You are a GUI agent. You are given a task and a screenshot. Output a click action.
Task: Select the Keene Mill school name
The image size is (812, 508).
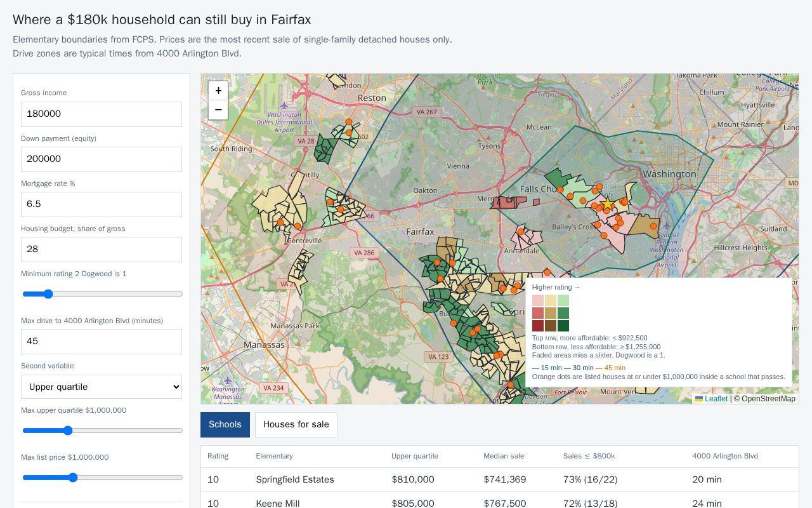(278, 504)
